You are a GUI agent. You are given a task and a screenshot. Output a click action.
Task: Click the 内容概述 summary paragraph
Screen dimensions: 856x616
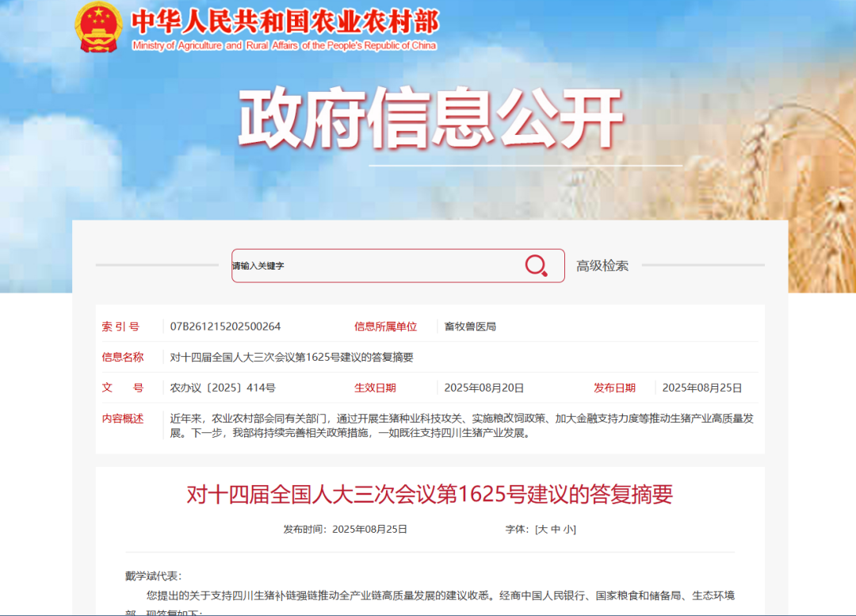click(461, 426)
